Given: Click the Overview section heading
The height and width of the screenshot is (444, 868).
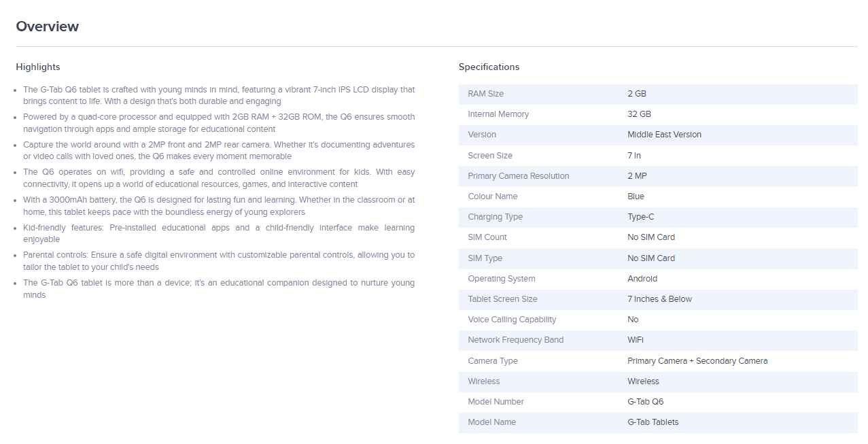Looking at the screenshot, I should (x=48, y=27).
